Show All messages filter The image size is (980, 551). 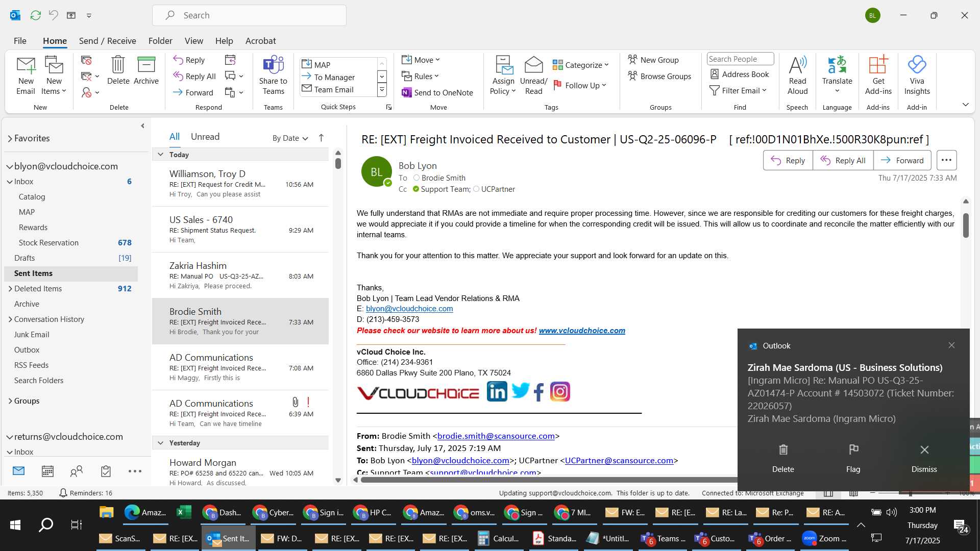pyautogui.click(x=175, y=137)
